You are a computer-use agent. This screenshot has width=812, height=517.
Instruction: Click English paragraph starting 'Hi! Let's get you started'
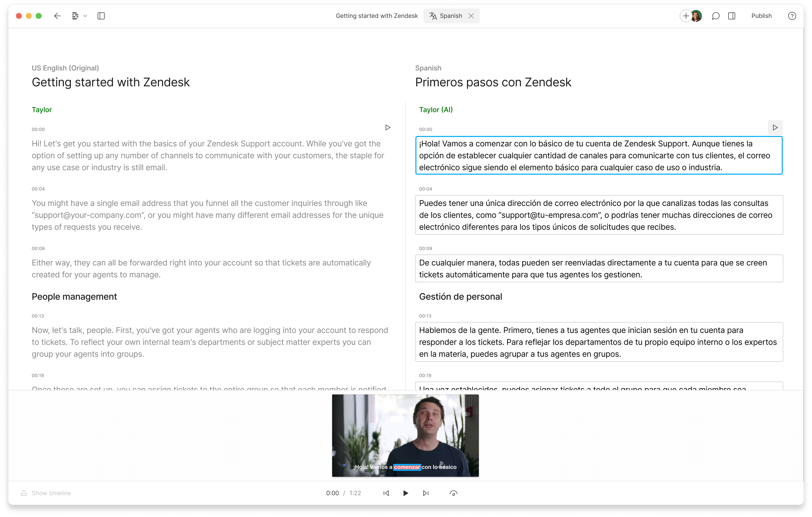point(208,156)
